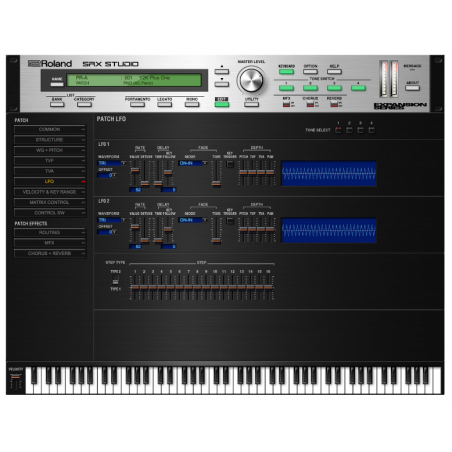Click the LFO 2 waveform display
Screen dimensions: 452x452
329,230
